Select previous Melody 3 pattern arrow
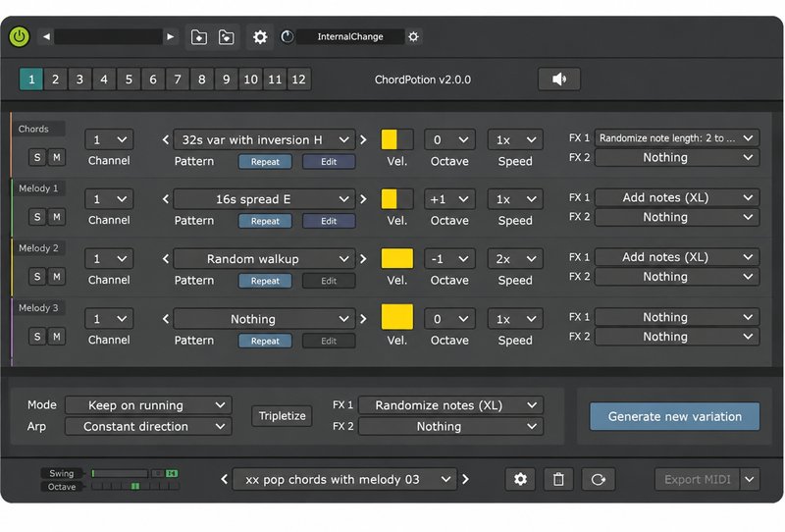785x532 pixels. coord(166,319)
